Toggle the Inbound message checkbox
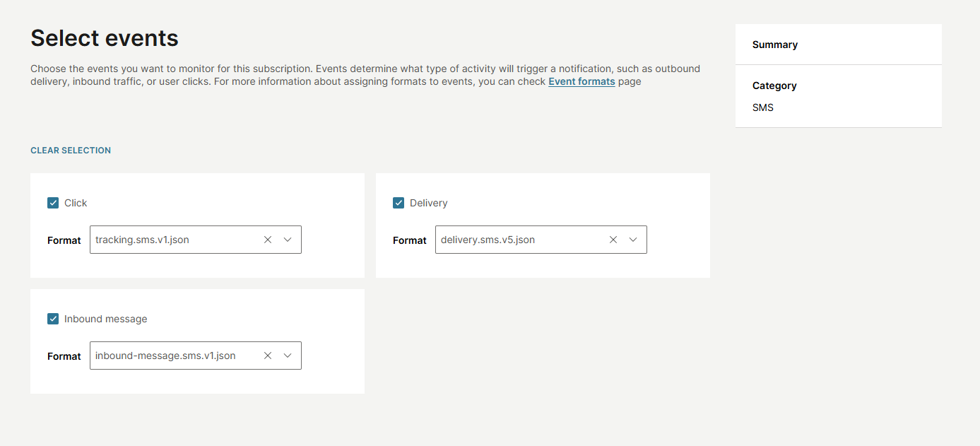Image resolution: width=980 pixels, height=446 pixels. pos(53,319)
